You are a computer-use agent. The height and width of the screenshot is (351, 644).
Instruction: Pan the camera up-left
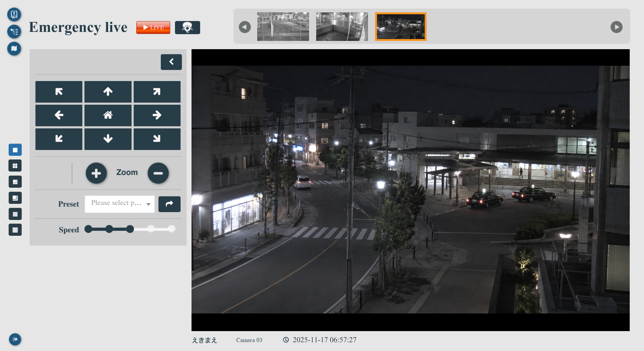click(59, 92)
